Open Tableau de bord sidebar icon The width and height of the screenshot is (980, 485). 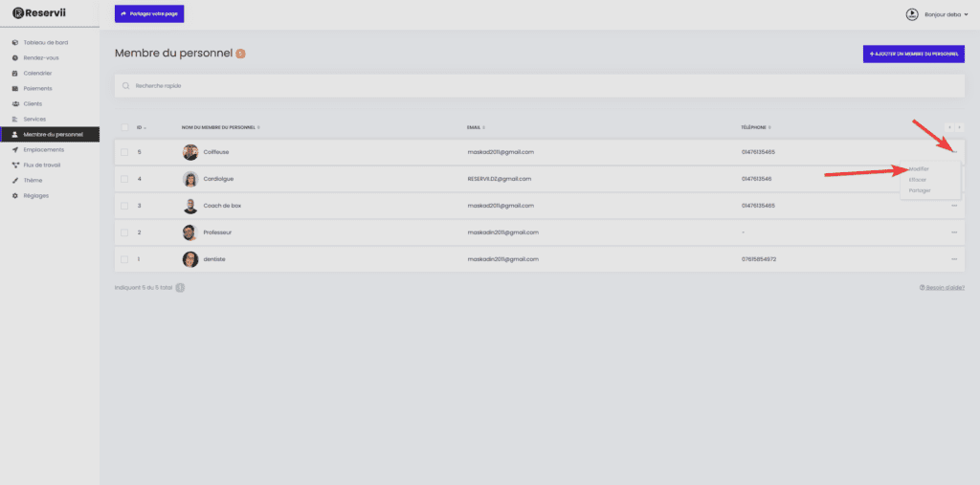point(15,42)
